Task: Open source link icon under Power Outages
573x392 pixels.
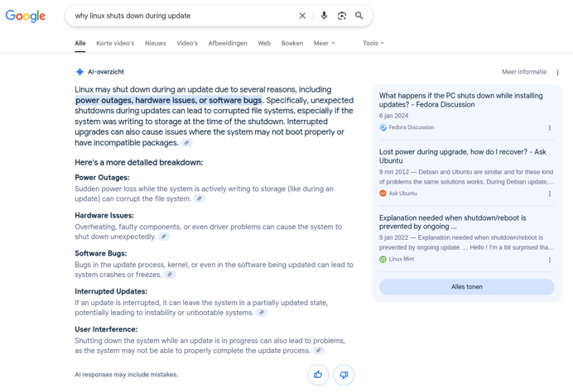Action: tap(200, 198)
